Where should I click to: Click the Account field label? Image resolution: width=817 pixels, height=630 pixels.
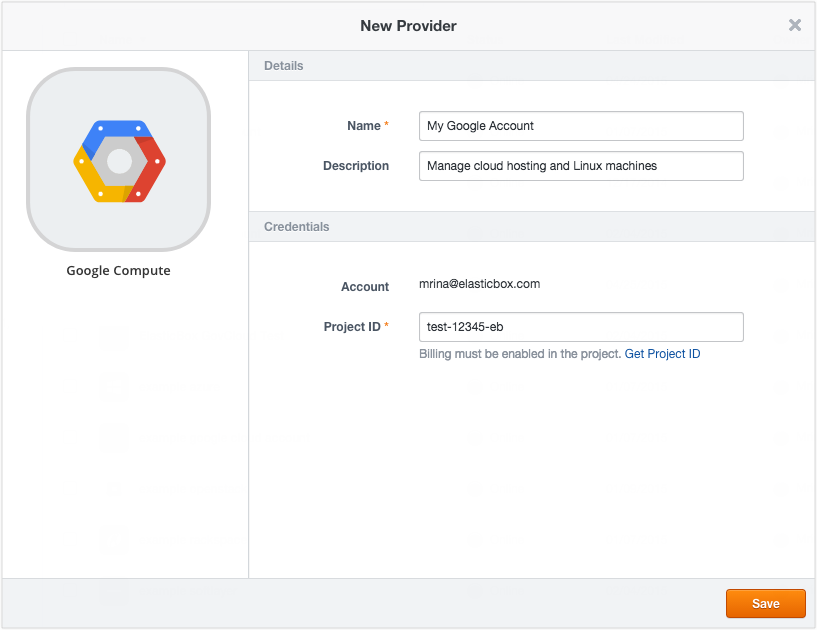coord(365,287)
